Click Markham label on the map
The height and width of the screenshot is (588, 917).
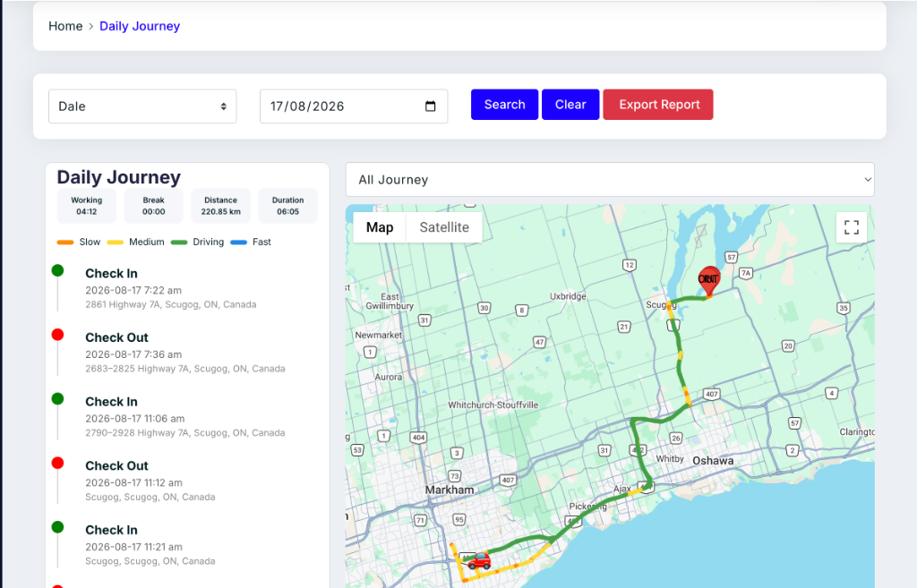(450, 490)
